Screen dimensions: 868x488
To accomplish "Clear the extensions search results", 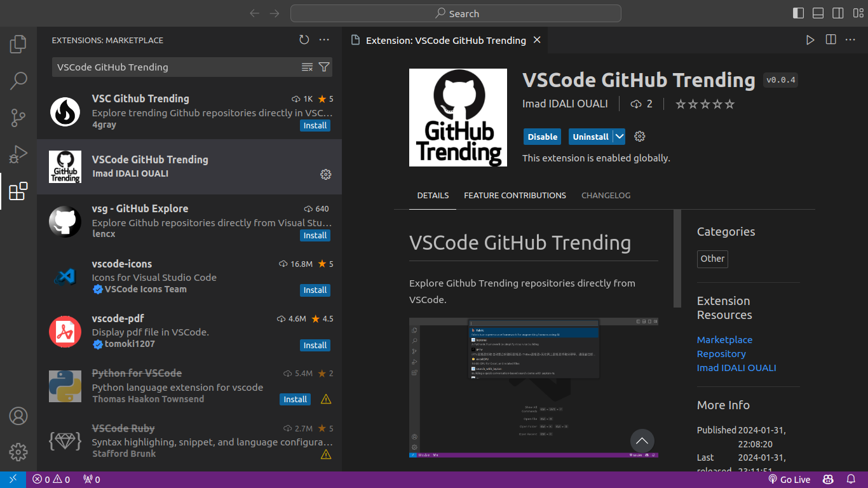I will [x=307, y=67].
